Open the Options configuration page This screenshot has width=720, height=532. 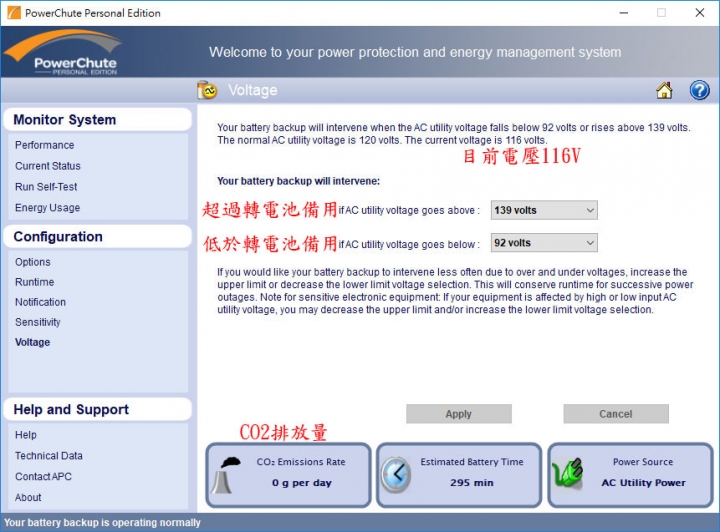[x=33, y=262]
